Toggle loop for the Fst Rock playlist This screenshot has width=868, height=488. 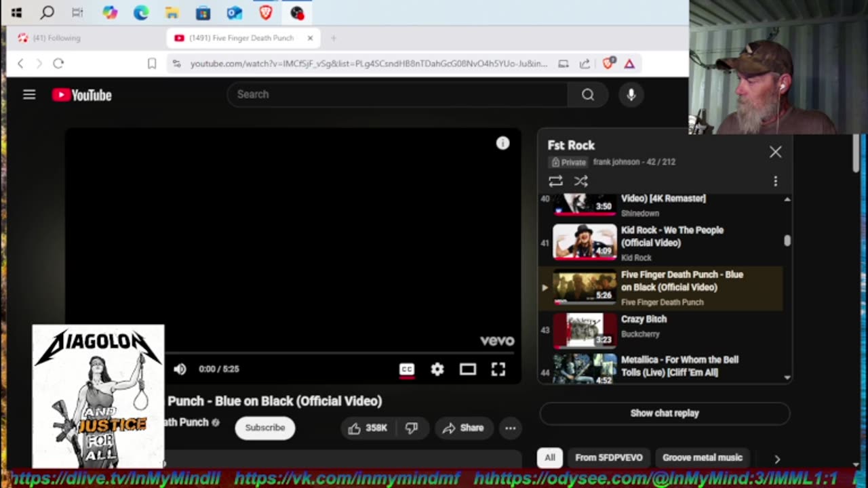pyautogui.click(x=555, y=181)
